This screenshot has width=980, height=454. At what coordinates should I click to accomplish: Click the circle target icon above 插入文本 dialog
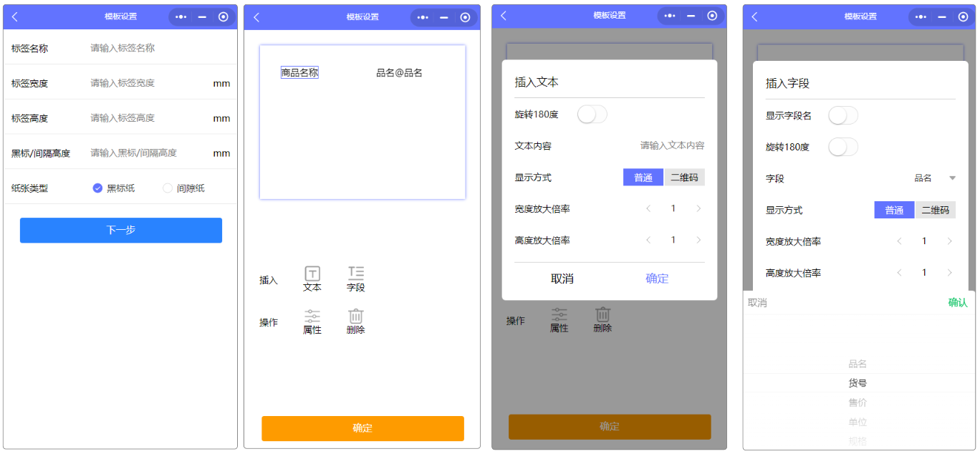[712, 16]
